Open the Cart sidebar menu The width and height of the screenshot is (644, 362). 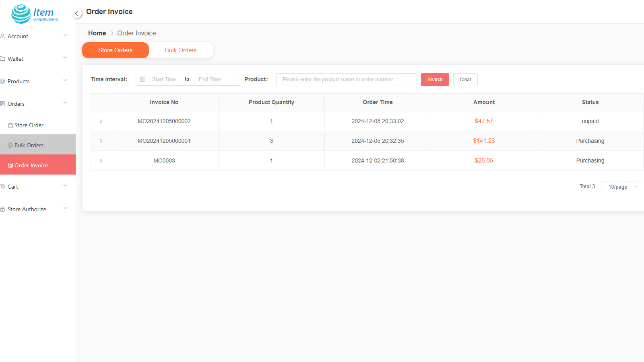(x=38, y=187)
